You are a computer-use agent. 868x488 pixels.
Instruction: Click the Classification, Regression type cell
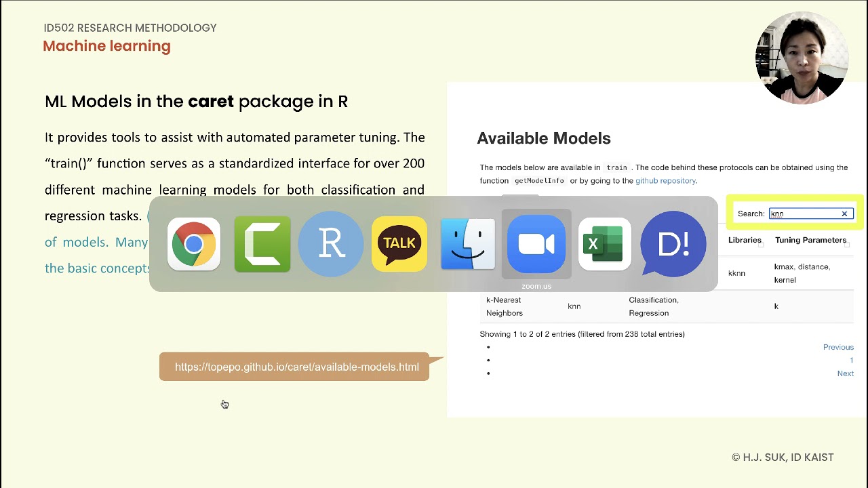pos(654,306)
